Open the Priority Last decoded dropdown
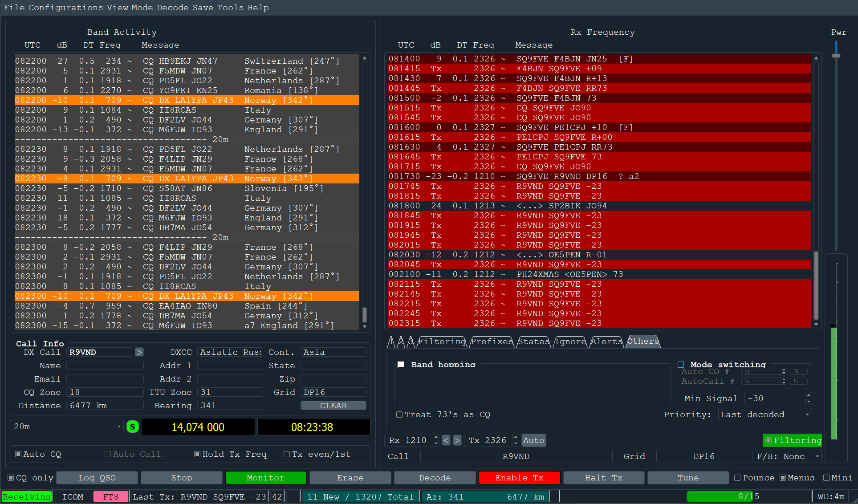The height and width of the screenshot is (504, 858). click(765, 415)
